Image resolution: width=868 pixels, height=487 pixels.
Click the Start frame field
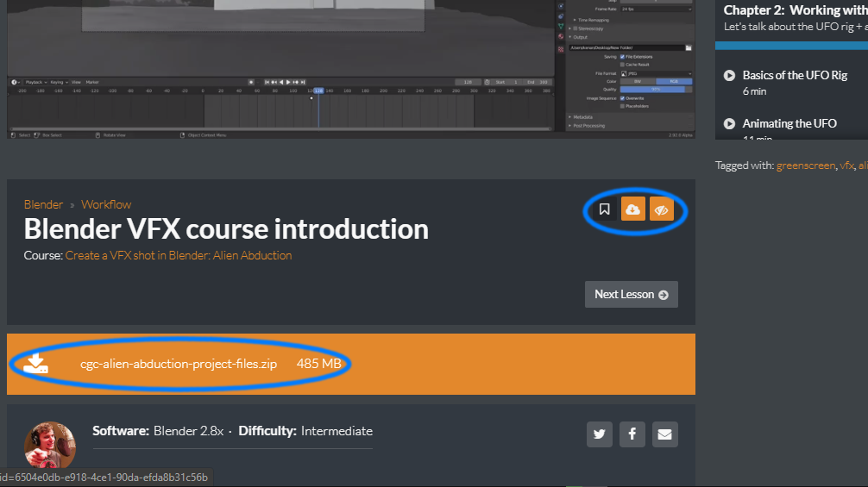(x=506, y=82)
